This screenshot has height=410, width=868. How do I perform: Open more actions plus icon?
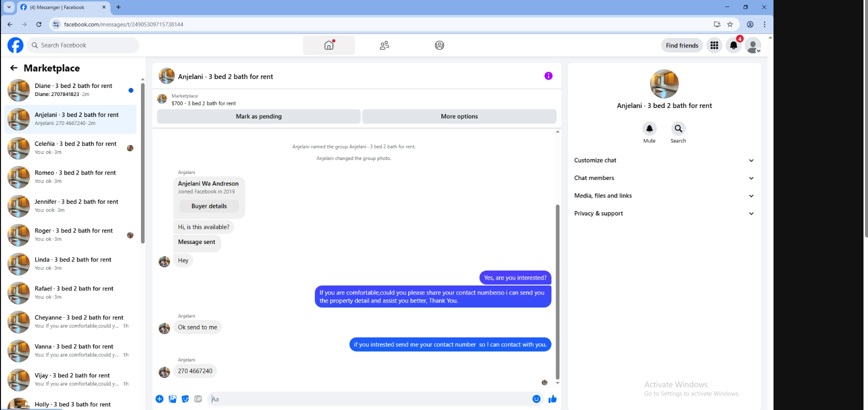pyautogui.click(x=159, y=399)
